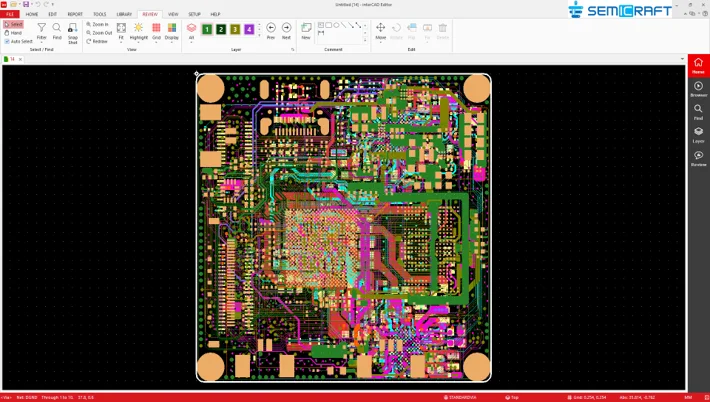The width and height of the screenshot is (710, 402).
Task: Select the purple layer 4 swatch
Action: [x=249, y=30]
